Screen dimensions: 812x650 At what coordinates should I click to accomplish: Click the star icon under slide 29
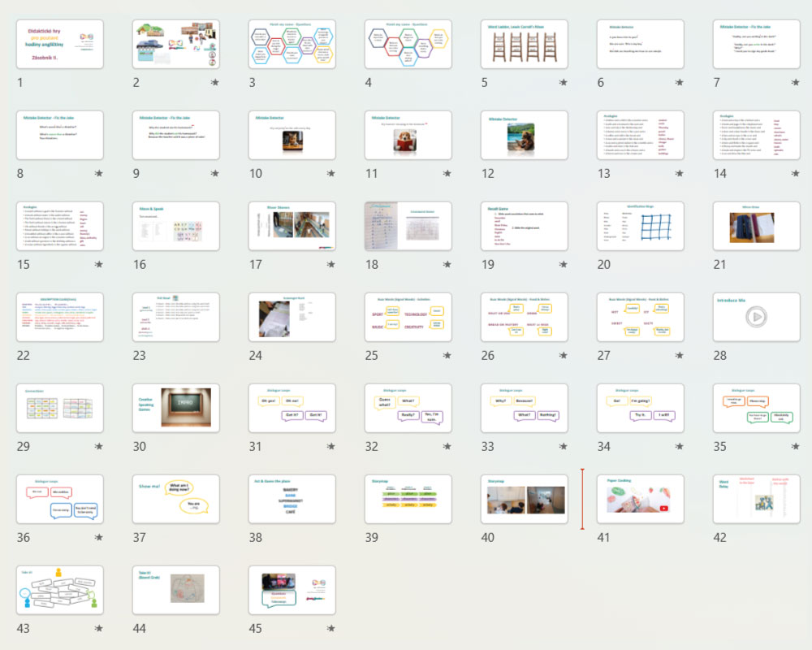pos(98,447)
